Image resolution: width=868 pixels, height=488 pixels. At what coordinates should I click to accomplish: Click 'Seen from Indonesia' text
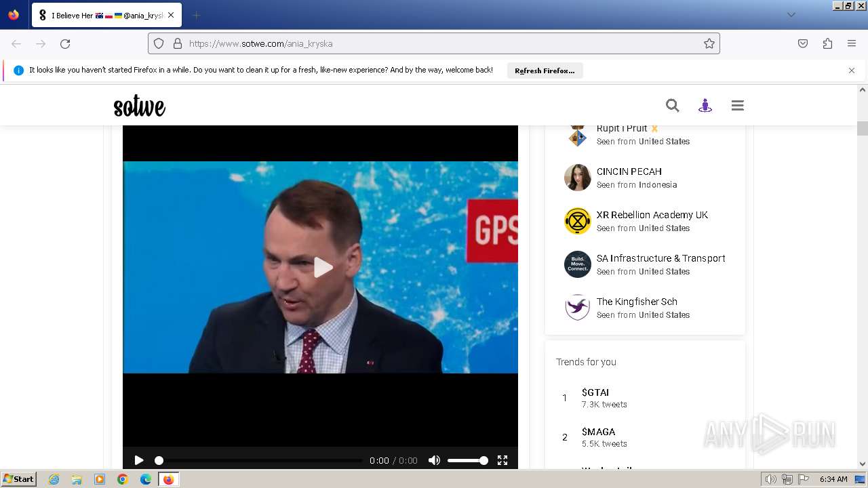point(637,185)
